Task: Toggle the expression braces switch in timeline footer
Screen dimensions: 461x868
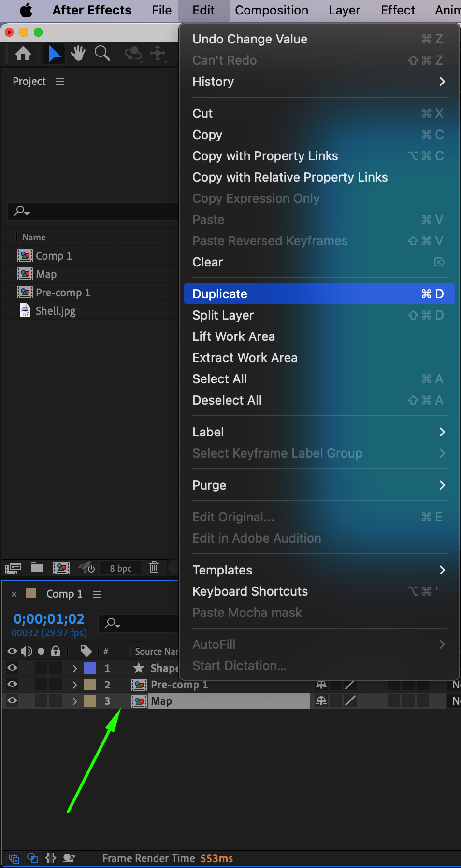Action: (51, 858)
